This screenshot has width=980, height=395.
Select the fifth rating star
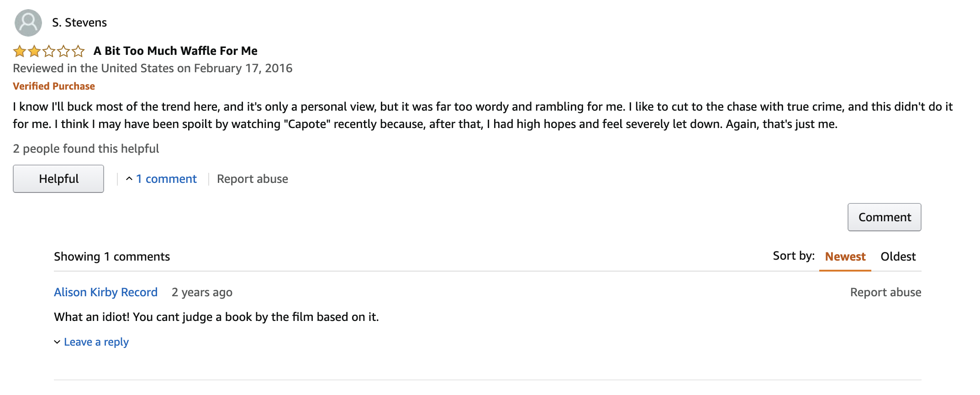79,51
